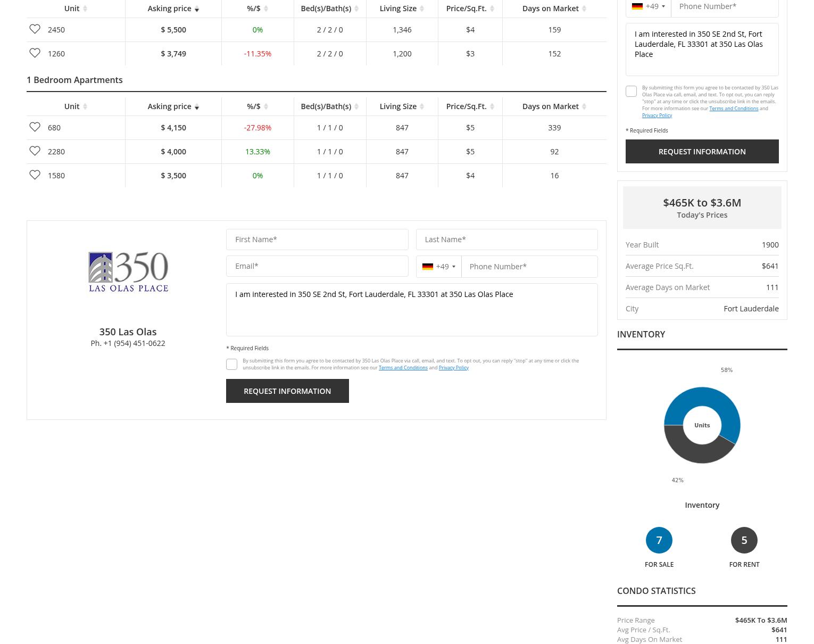Tick consent checkbox in bottom contact form
Screen dimensions: 814x644
[x=231, y=364]
